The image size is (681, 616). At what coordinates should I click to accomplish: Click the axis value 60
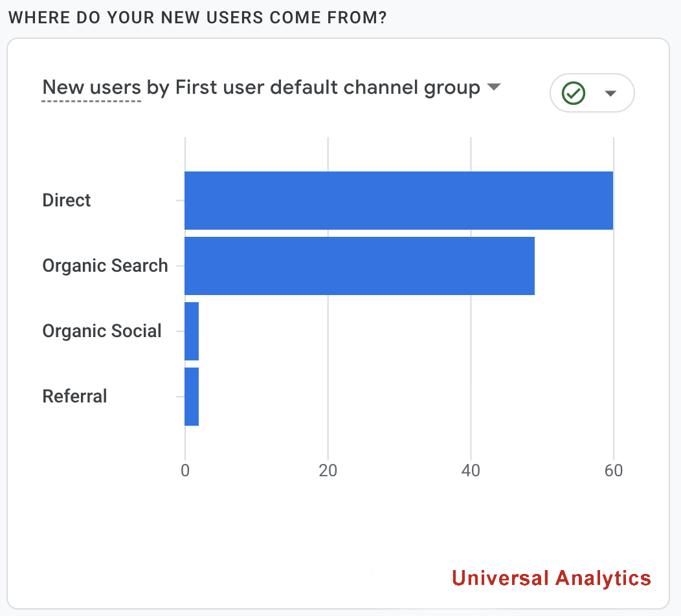coord(613,470)
